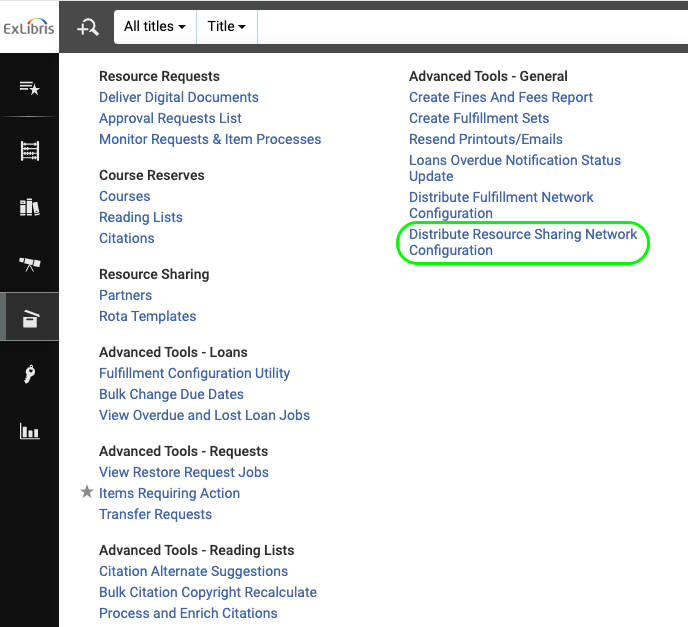Open the advanced search magnifier icon
Image resolution: width=688 pixels, height=627 pixels.
coord(88,27)
